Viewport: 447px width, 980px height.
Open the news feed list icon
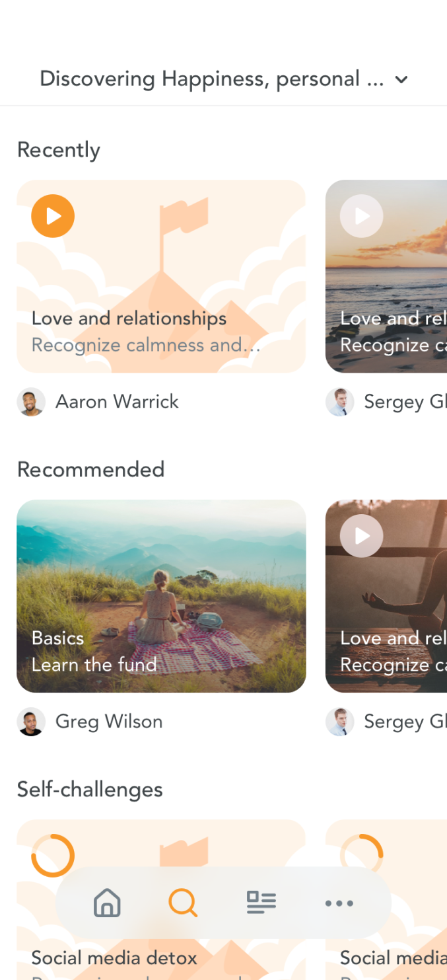(x=261, y=903)
